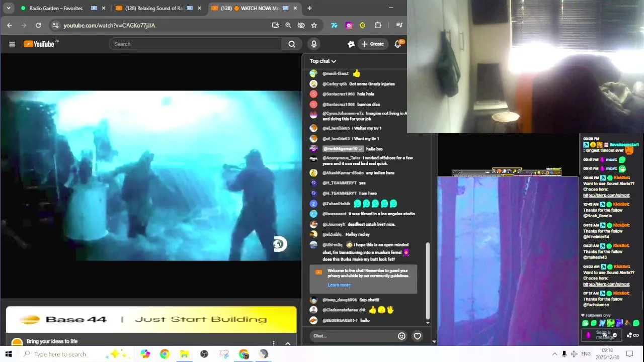644x362 pixels.
Task: Open Snipping Tool from taskbar
Action: (x=224, y=354)
